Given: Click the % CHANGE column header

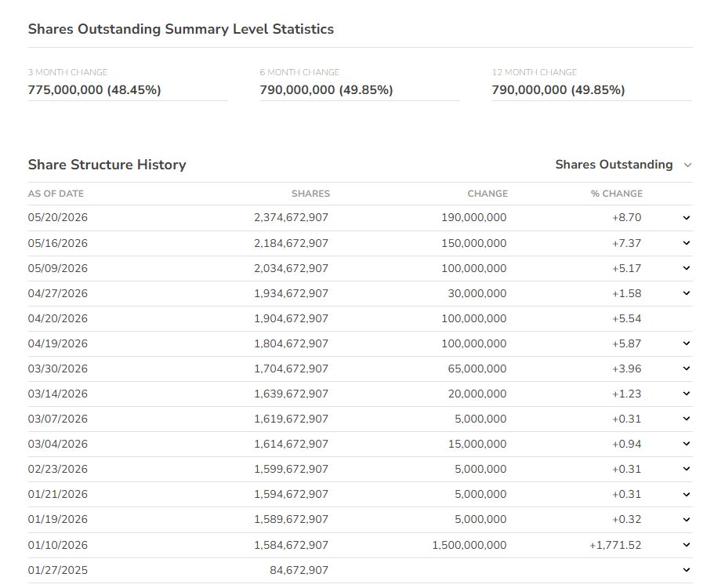Looking at the screenshot, I should [617, 194].
